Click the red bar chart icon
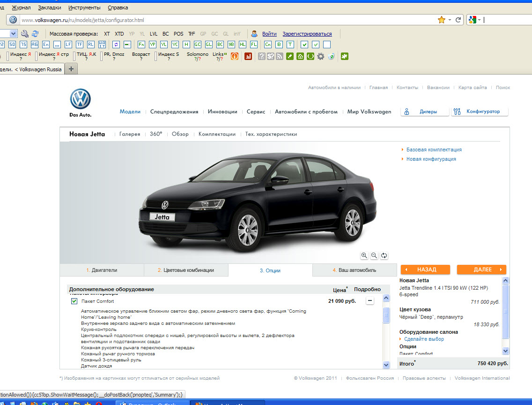The image size is (532, 405). coord(248,56)
